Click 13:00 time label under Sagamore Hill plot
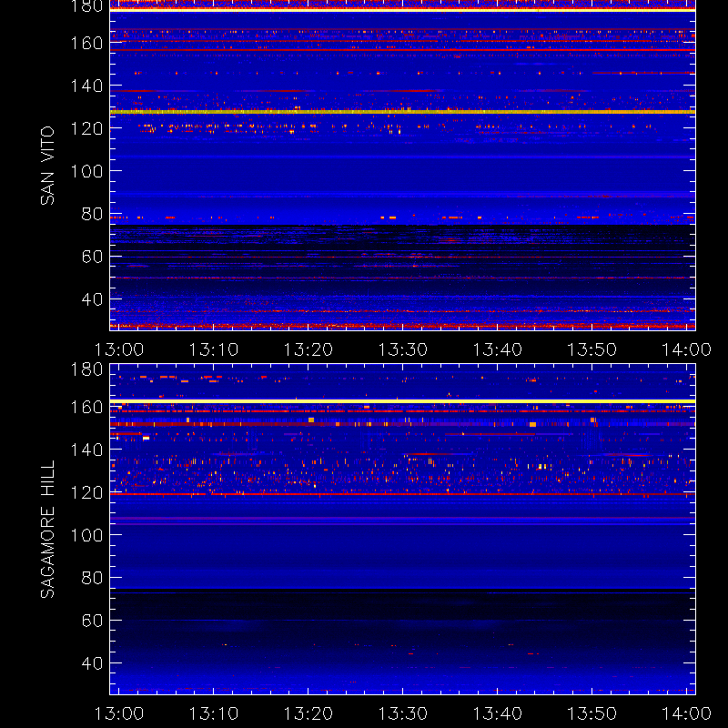 (x=119, y=713)
